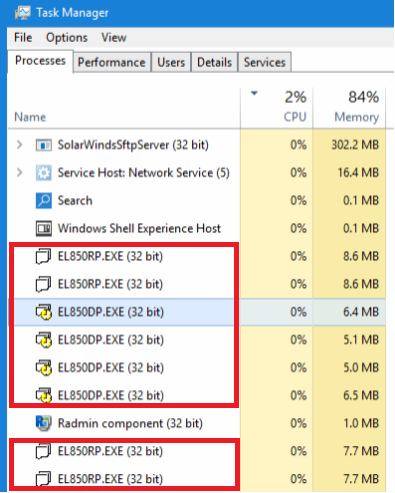Open the File menu
The image size is (395, 493).
[23, 37]
